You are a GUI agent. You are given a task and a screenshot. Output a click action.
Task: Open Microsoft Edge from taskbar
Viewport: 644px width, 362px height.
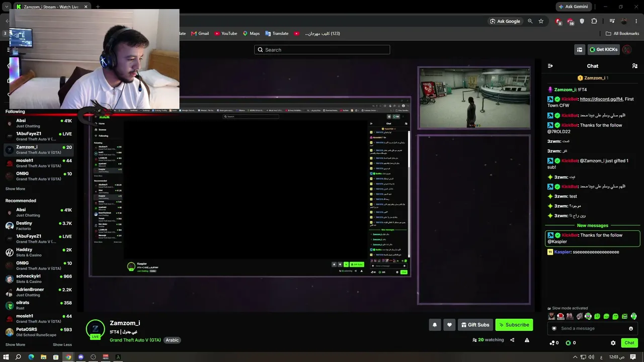tap(31, 357)
